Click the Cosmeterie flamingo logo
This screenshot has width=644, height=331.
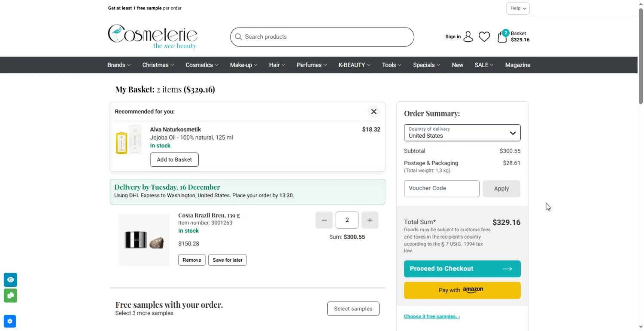[152, 37]
